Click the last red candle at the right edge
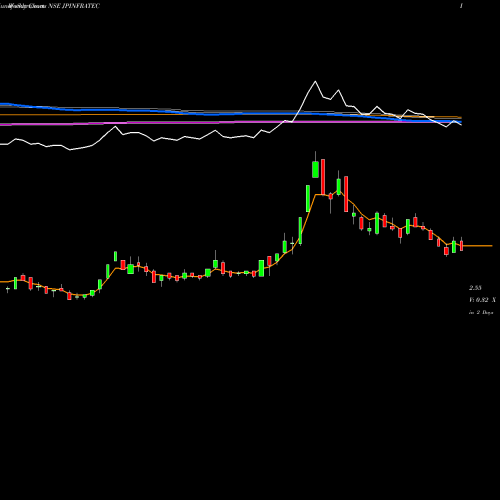The width and height of the screenshot is (500, 500). [x=462, y=246]
